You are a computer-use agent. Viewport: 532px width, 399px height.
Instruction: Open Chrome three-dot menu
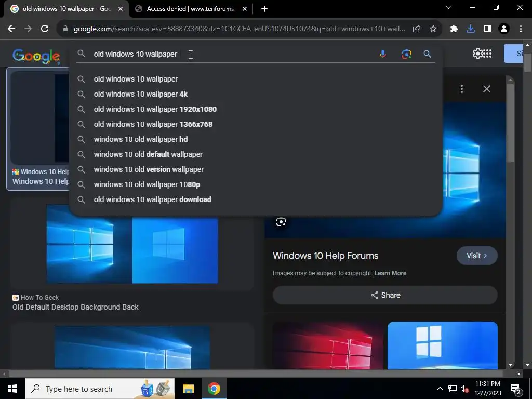521,29
